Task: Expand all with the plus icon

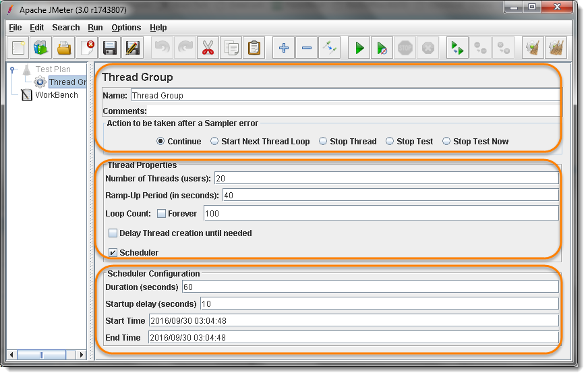Action: click(x=284, y=48)
